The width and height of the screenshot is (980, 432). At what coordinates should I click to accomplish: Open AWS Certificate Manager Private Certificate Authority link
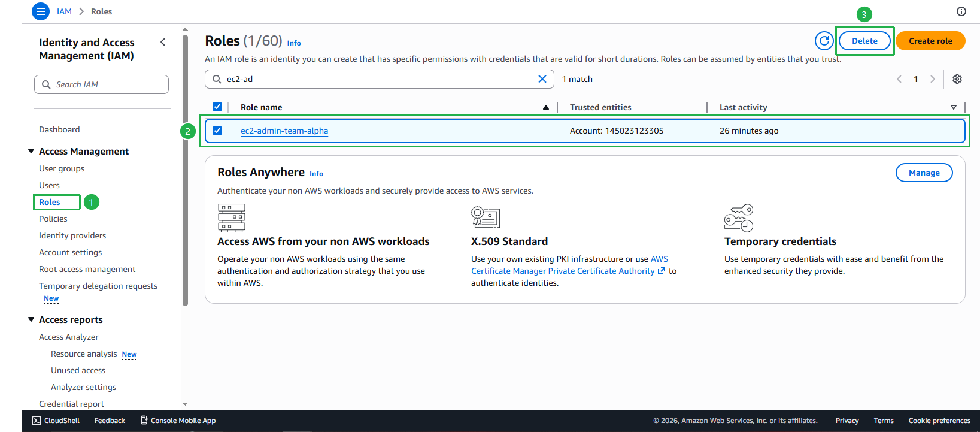[x=569, y=265]
